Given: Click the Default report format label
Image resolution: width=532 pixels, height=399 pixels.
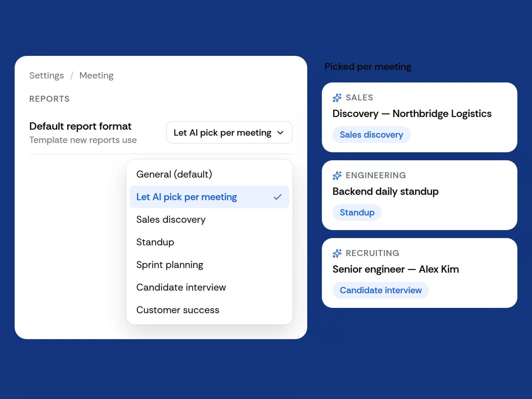Looking at the screenshot, I should [80, 126].
